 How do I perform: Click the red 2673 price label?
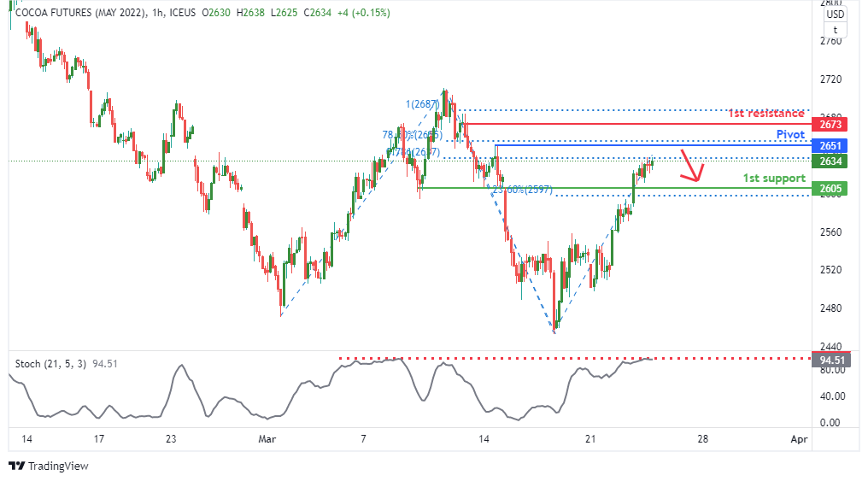[x=830, y=125]
